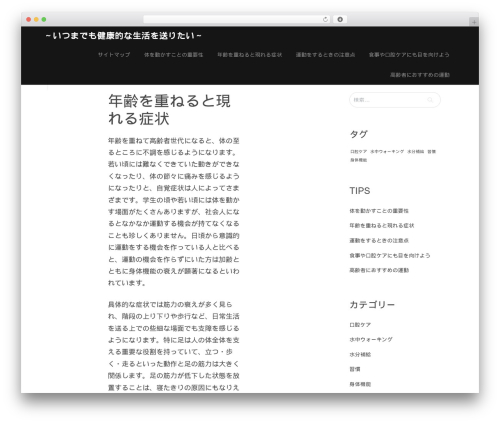Open 体を動かすことの重要性 in the top navigation
The width and height of the screenshot is (500, 423).
tap(173, 55)
